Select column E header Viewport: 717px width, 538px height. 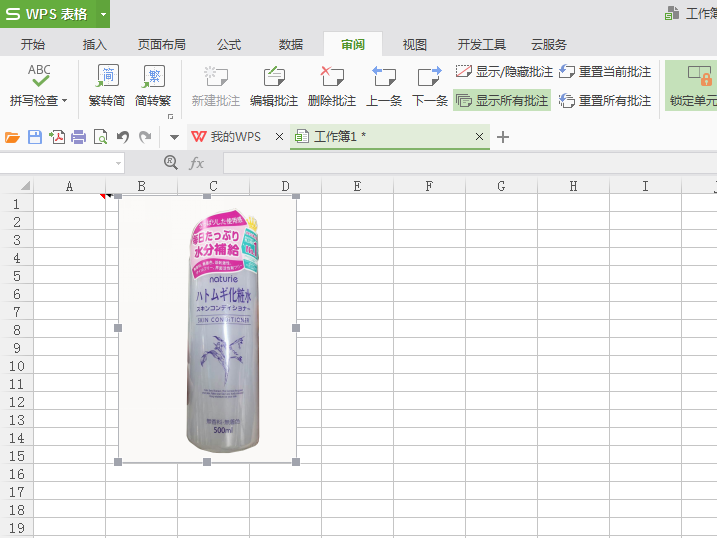tap(357, 186)
